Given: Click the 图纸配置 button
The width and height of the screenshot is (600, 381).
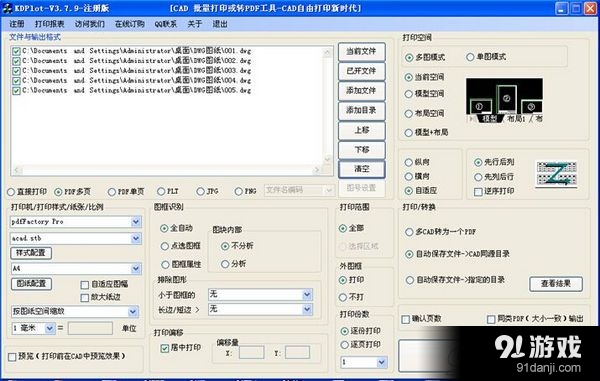Looking at the screenshot, I should pyautogui.click(x=31, y=284).
